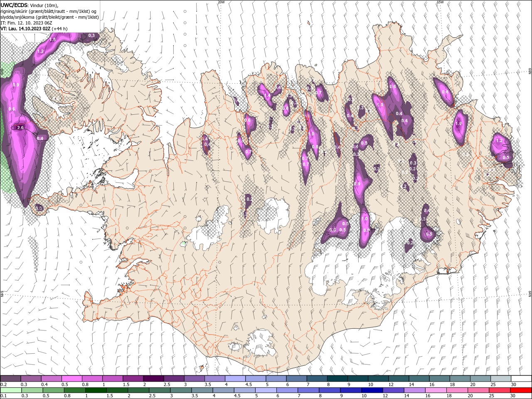532x399 pixels.
Task: Click the 0.5 green swatch in the lower legend bar
Action: 53,390
